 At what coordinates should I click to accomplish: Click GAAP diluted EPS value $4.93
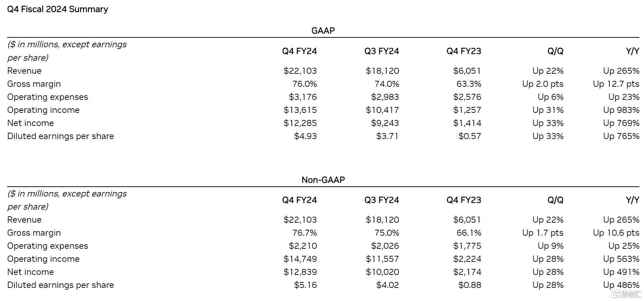[305, 136]
